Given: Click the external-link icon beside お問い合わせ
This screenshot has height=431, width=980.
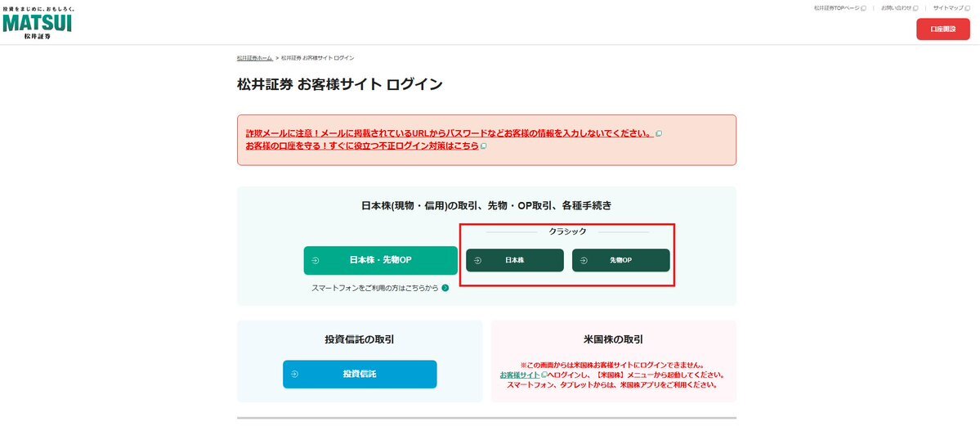Looking at the screenshot, I should 915,8.
